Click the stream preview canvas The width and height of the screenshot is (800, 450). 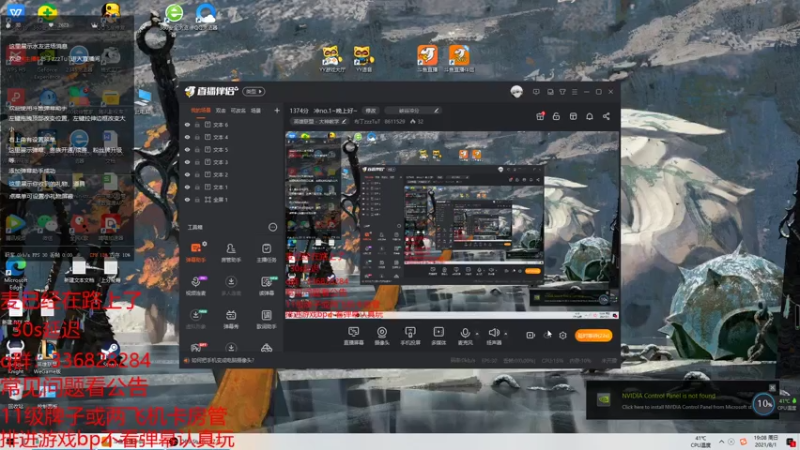pos(452,225)
